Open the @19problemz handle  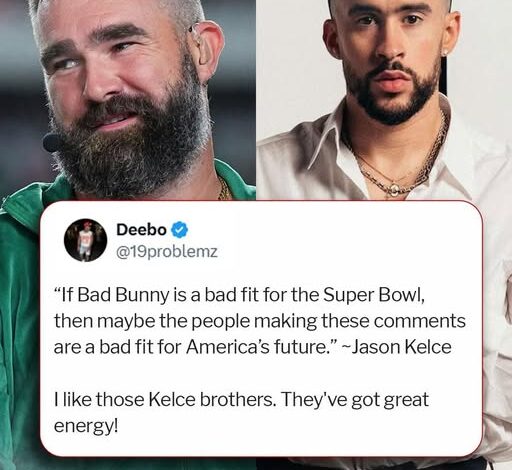[x=167, y=252]
